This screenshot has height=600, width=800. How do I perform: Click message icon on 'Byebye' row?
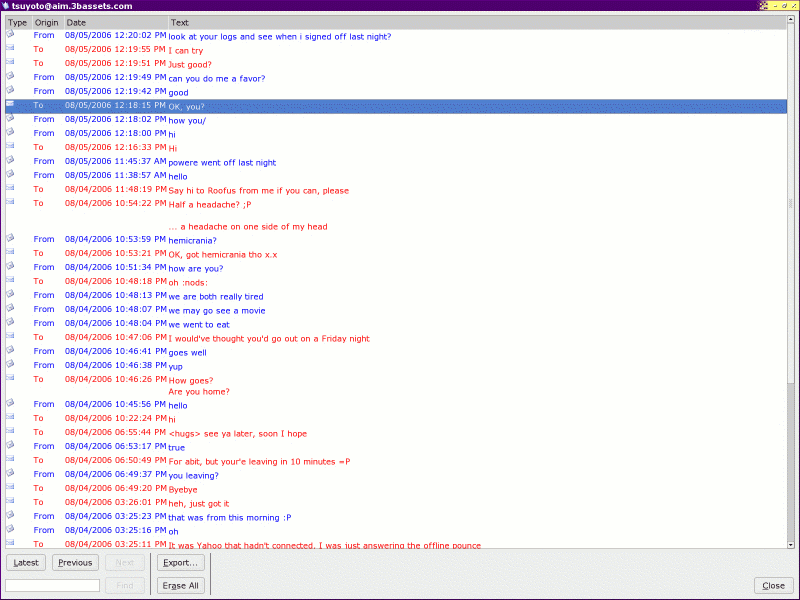[x=11, y=488]
